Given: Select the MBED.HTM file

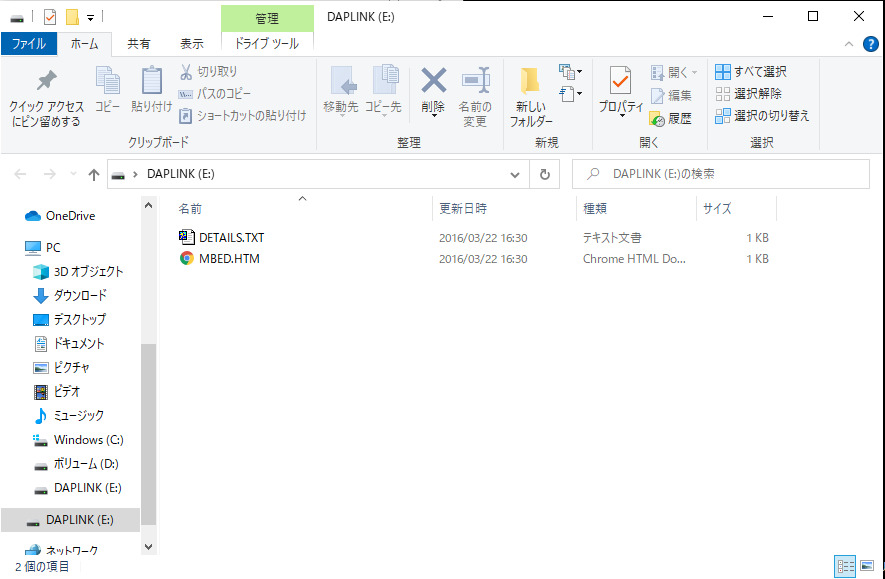Looking at the screenshot, I should pyautogui.click(x=229, y=259).
